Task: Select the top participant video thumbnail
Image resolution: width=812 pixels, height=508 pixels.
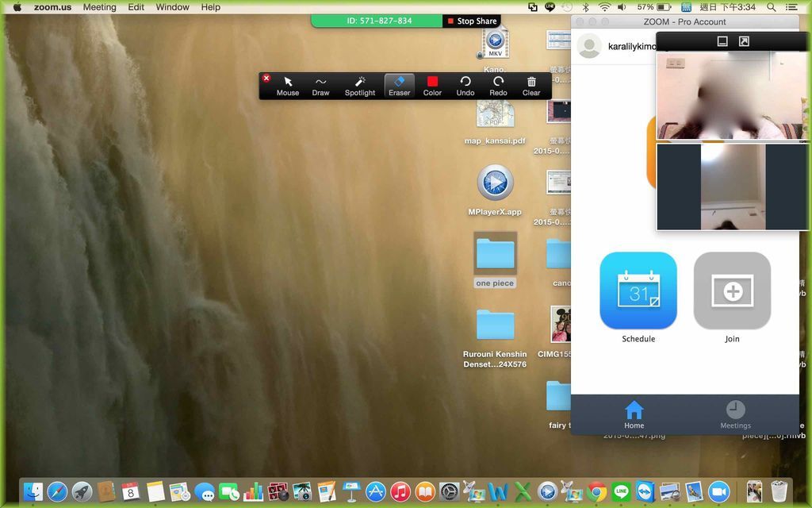Action: 732,96
